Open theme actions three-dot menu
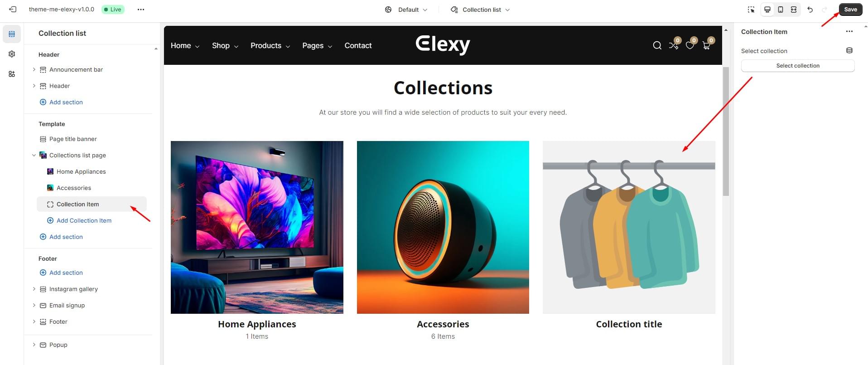 coord(141,10)
